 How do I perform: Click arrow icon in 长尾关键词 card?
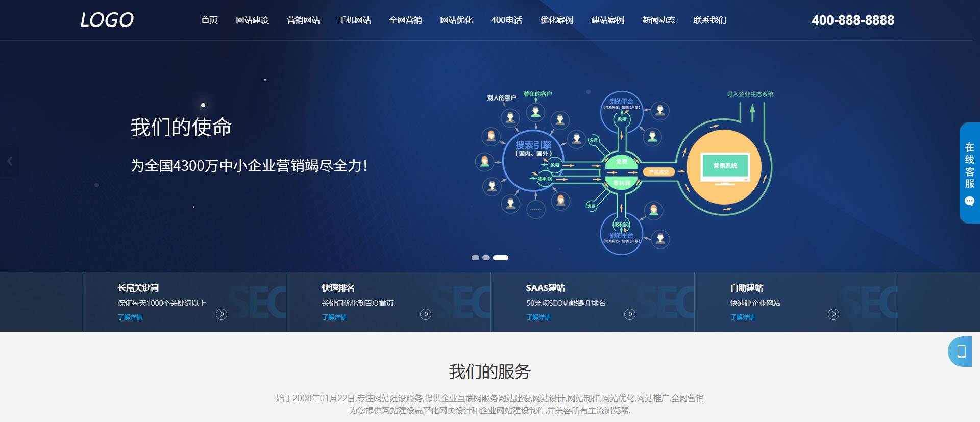[222, 314]
